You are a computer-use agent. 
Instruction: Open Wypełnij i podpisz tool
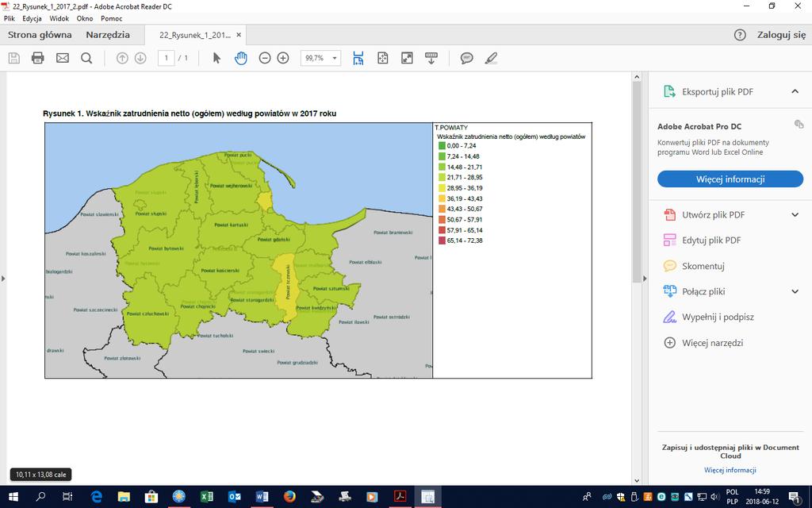pos(718,317)
